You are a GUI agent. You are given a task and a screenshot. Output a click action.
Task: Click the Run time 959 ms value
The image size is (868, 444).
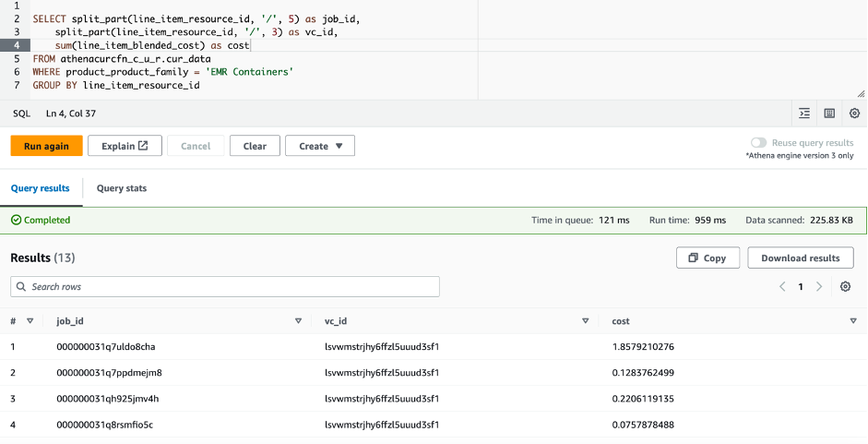tap(710, 220)
